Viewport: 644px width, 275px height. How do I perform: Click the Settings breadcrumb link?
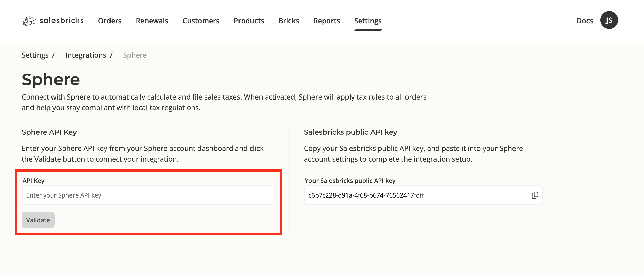coord(35,55)
